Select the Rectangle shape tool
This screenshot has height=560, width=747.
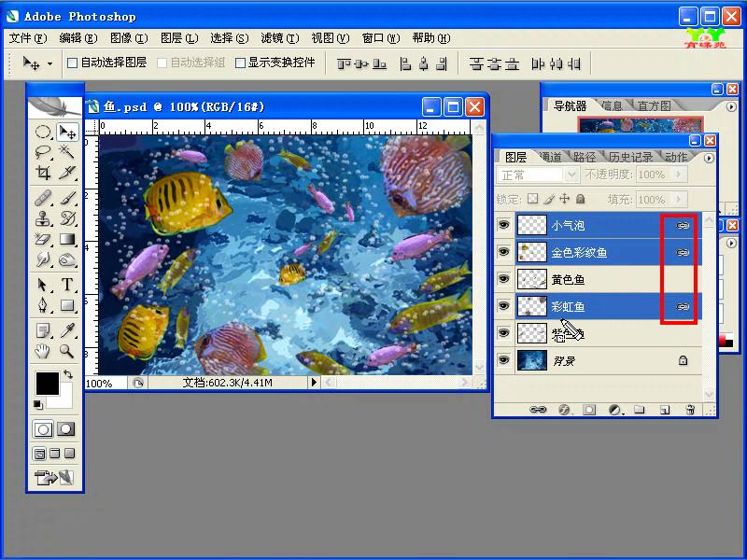click(x=67, y=305)
